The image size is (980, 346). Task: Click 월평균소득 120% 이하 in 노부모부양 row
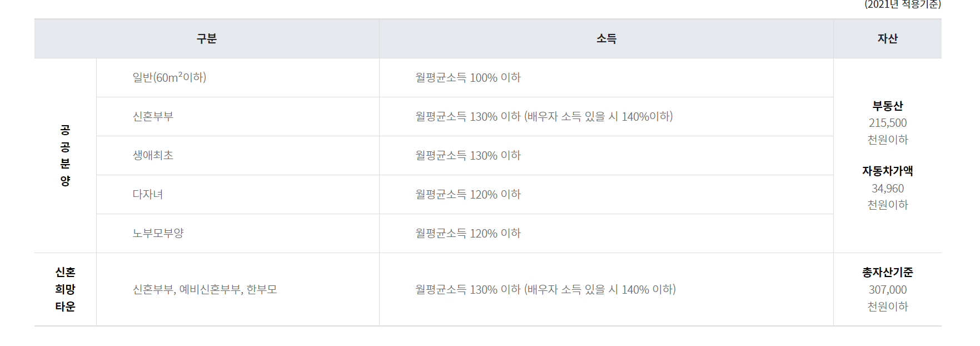pos(468,233)
